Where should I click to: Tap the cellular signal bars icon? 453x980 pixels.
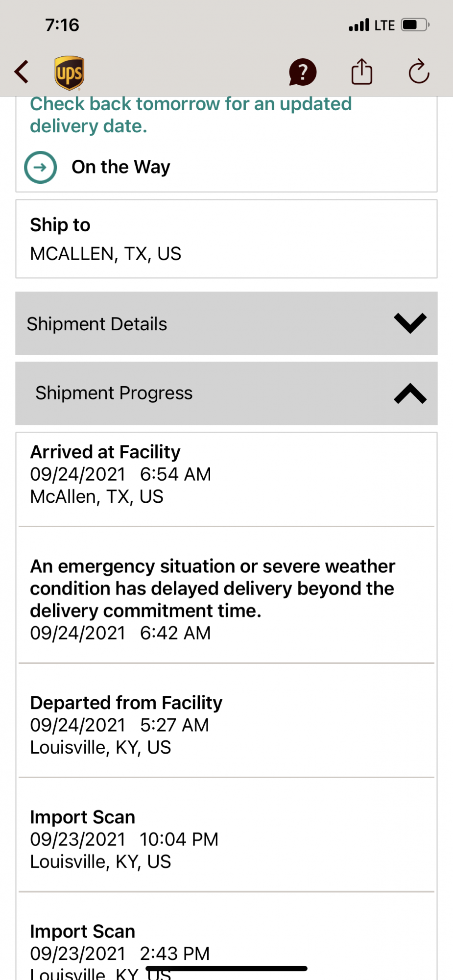[x=359, y=25]
